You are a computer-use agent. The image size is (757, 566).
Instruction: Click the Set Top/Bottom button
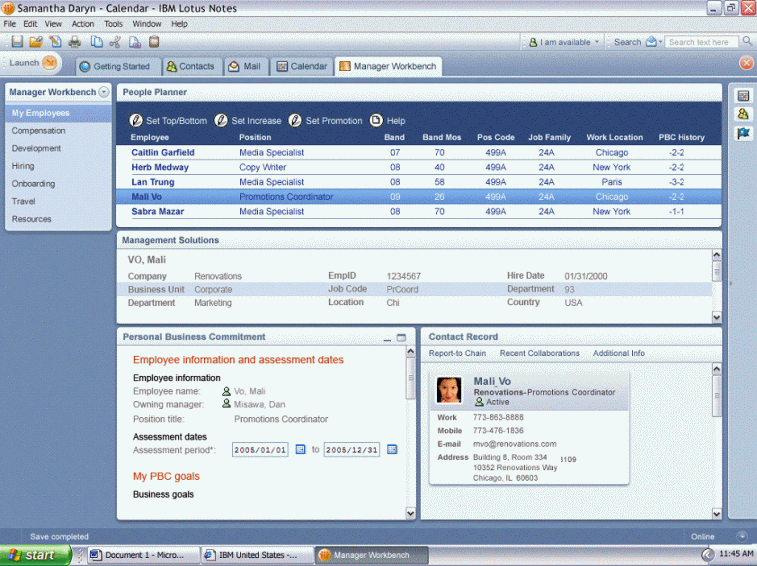pos(169,121)
